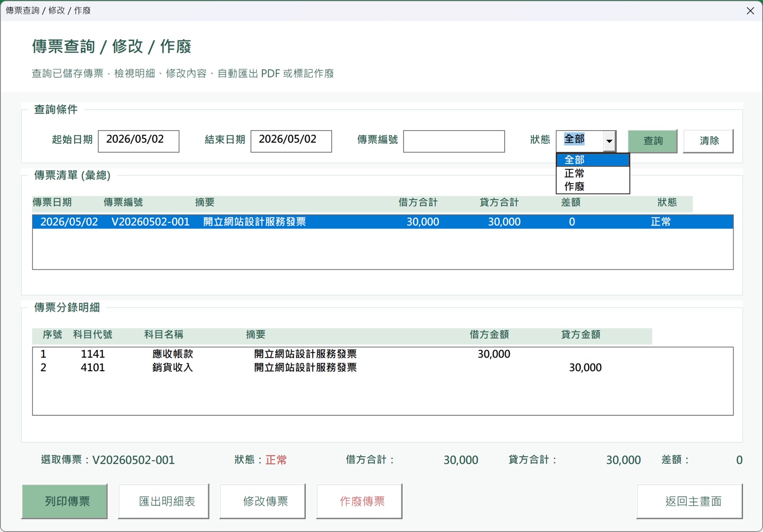The width and height of the screenshot is (763, 532).
Task: Click the 起始日期 date field
Action: pos(138,141)
